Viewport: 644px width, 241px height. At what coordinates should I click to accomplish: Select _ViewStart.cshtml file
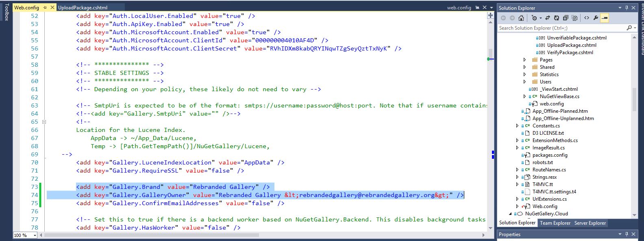coord(559,89)
